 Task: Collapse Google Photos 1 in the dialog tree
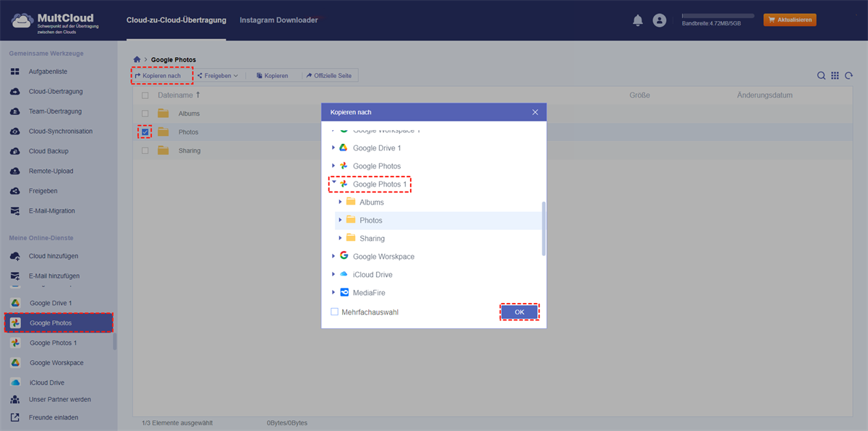pos(333,184)
